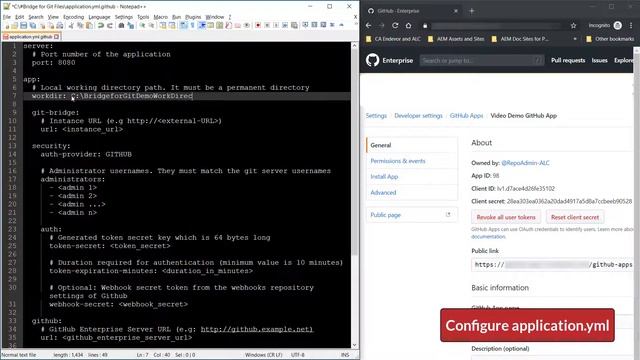Click the Windows (CR LF) status bar entry
This screenshot has width=640, height=360.
pos(264,355)
